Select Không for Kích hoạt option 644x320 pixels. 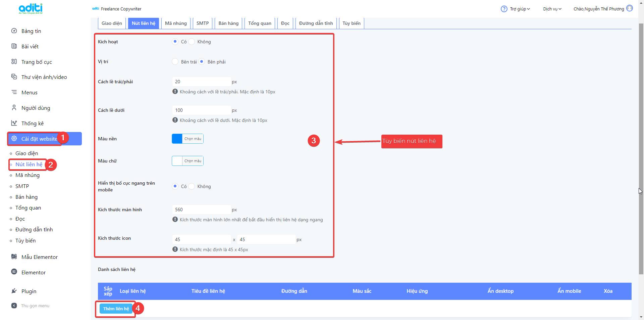pos(192,42)
